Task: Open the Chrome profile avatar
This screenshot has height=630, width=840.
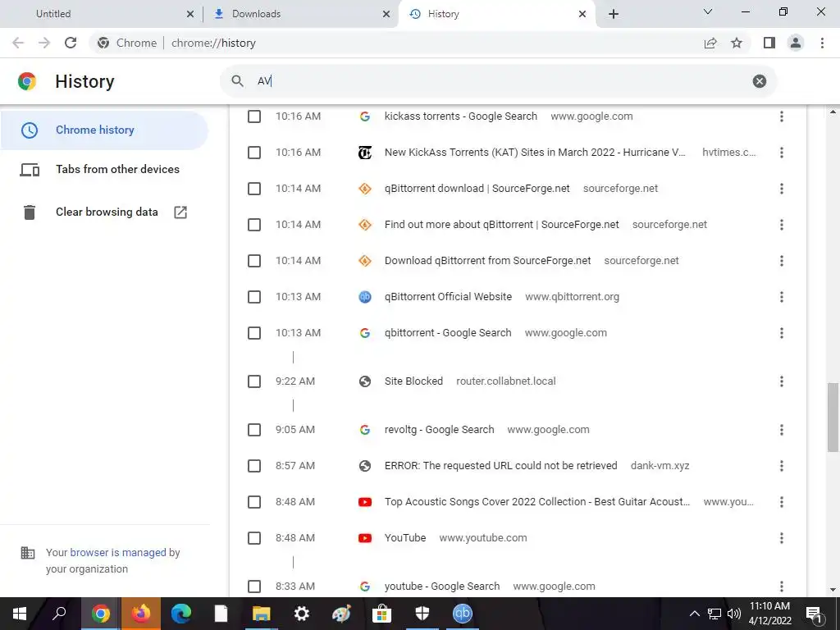Action: tap(796, 43)
